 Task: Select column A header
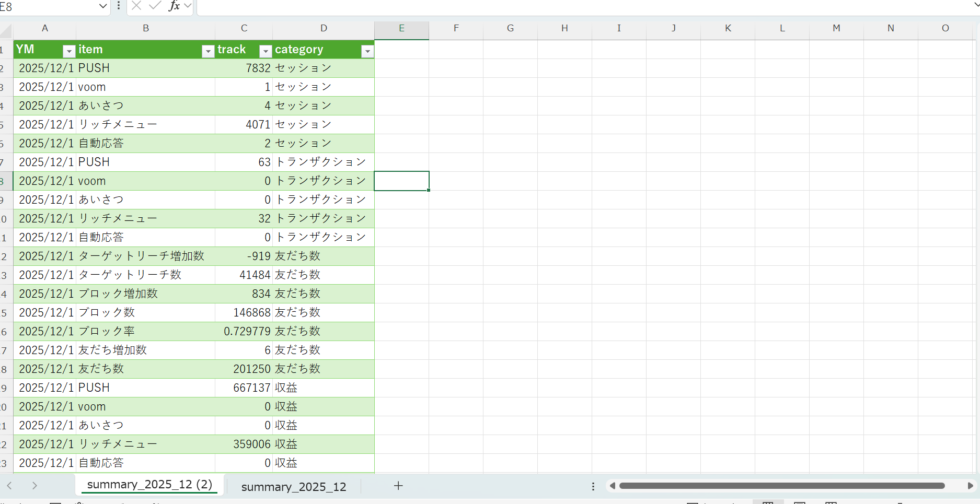pyautogui.click(x=45, y=28)
